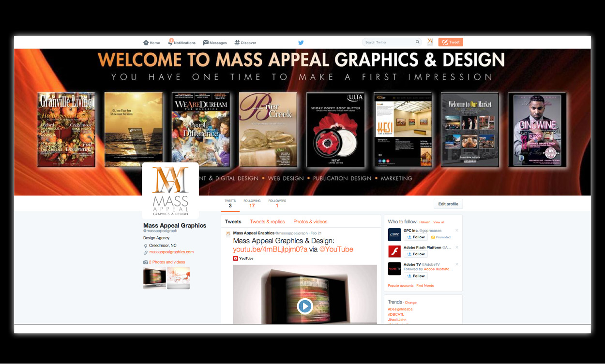Open the first media thumbnail in sidebar
Screen dimensions: 605x364
click(x=154, y=278)
